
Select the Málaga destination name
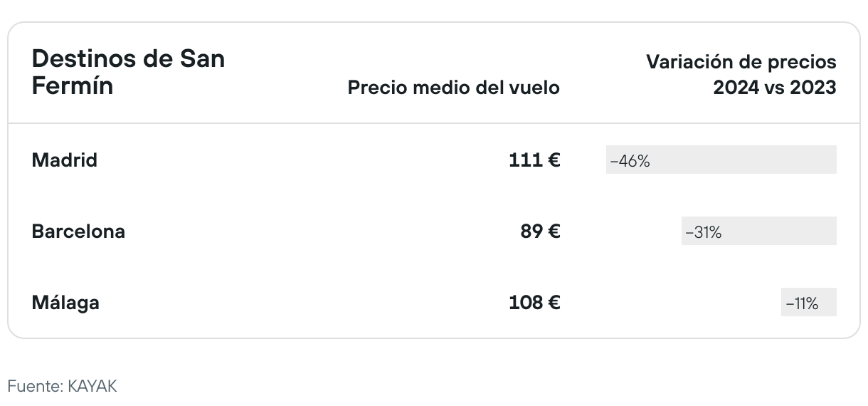pos(65,303)
